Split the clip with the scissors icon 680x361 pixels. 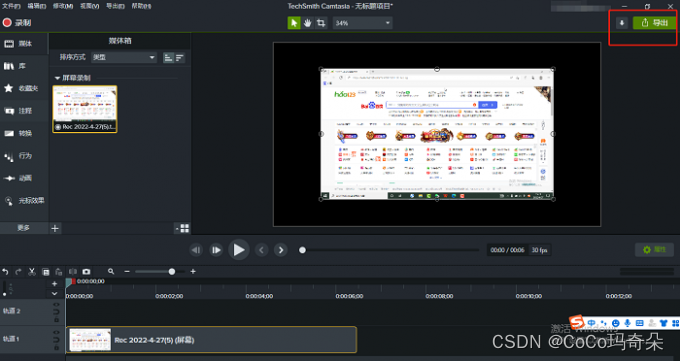click(32, 272)
